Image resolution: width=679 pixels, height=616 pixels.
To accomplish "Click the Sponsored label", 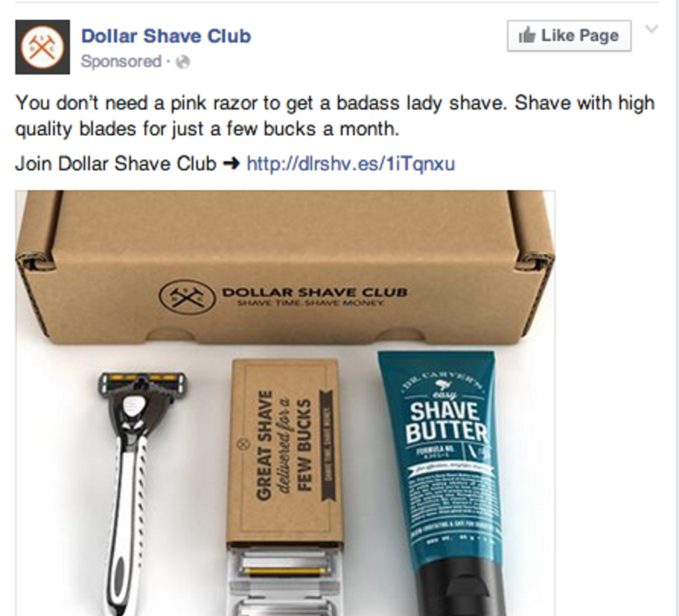I will [121, 62].
